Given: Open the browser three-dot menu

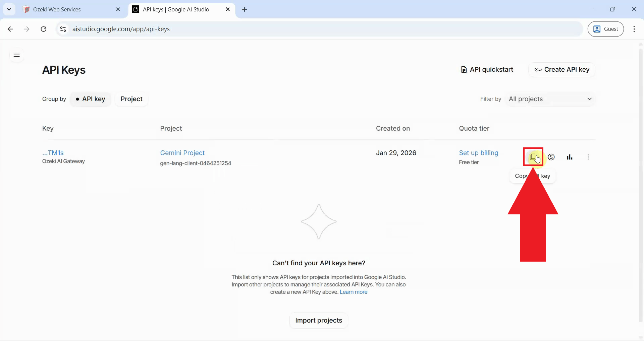Looking at the screenshot, I should pyautogui.click(x=634, y=29).
